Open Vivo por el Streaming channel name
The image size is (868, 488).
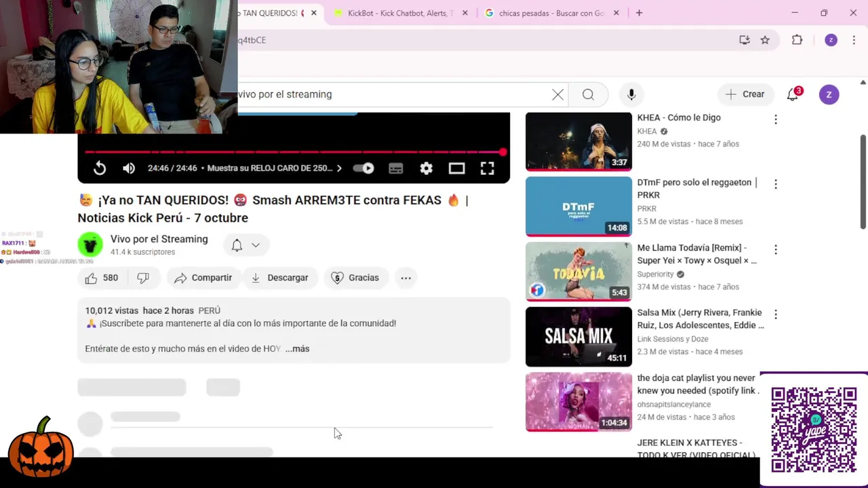pyautogui.click(x=159, y=239)
